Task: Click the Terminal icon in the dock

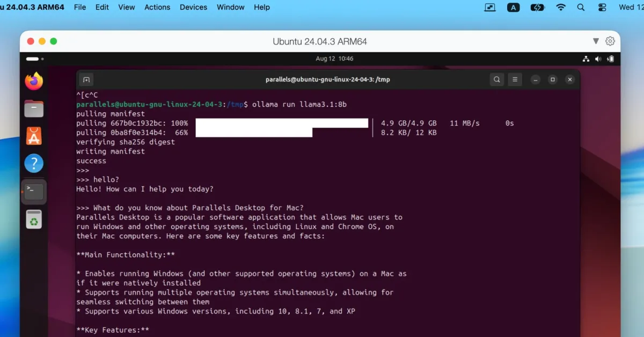Action: coord(34,192)
